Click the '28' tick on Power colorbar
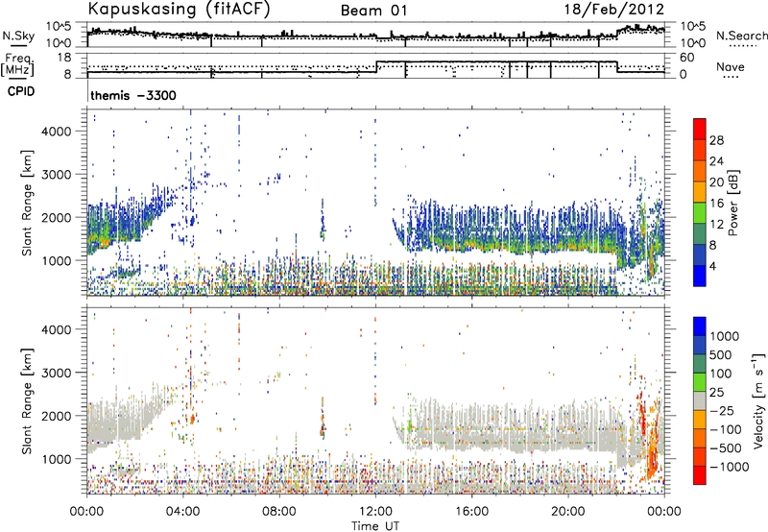This screenshot has width=768, height=532. tap(716, 140)
